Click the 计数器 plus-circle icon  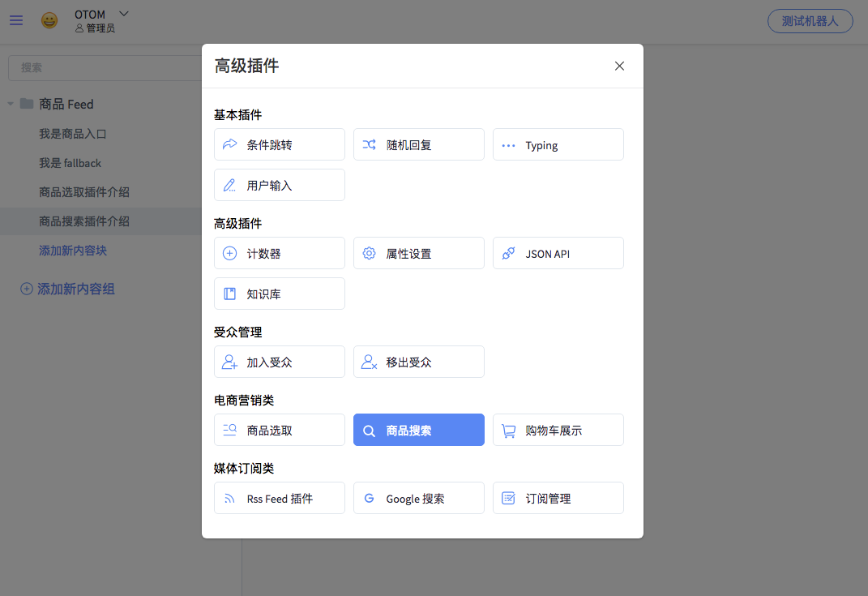[229, 253]
